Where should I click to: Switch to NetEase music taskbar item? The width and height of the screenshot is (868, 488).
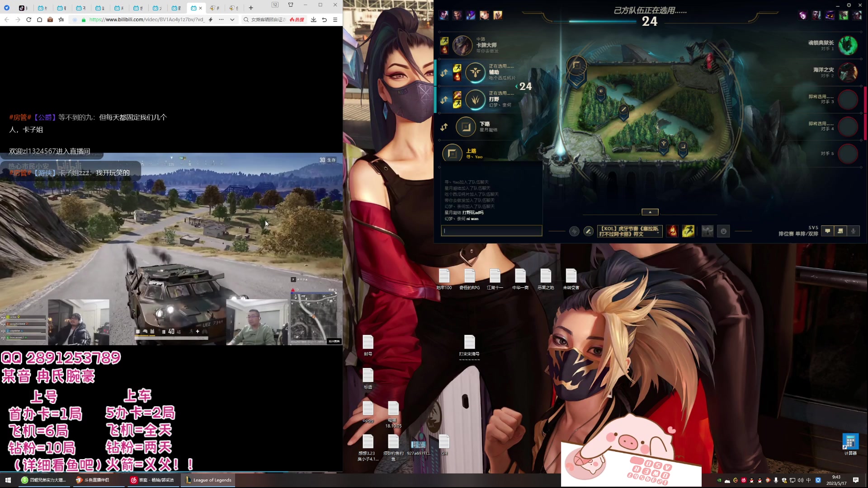[x=152, y=480]
